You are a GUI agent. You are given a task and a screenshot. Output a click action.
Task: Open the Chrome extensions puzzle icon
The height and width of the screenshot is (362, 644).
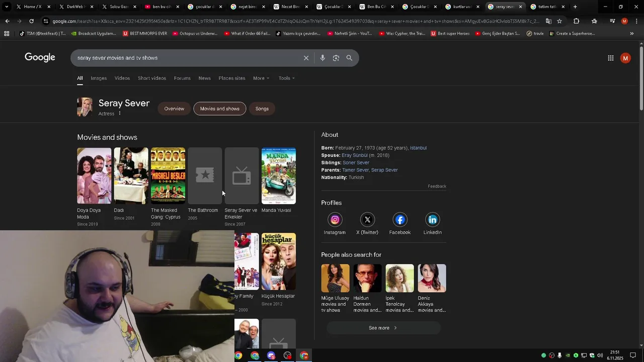576,21
